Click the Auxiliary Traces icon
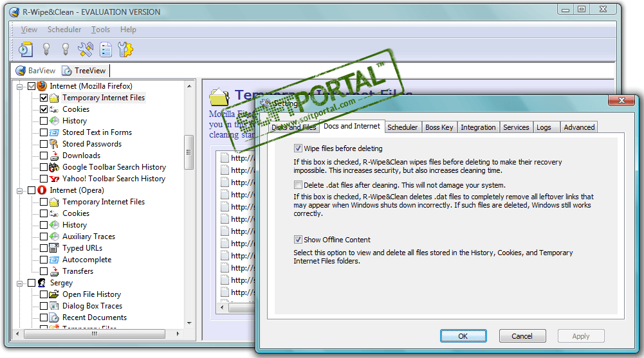 pos(54,237)
